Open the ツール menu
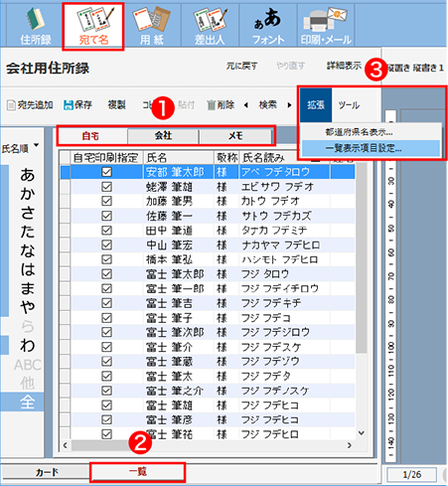The width and height of the screenshot is (448, 486). (349, 105)
